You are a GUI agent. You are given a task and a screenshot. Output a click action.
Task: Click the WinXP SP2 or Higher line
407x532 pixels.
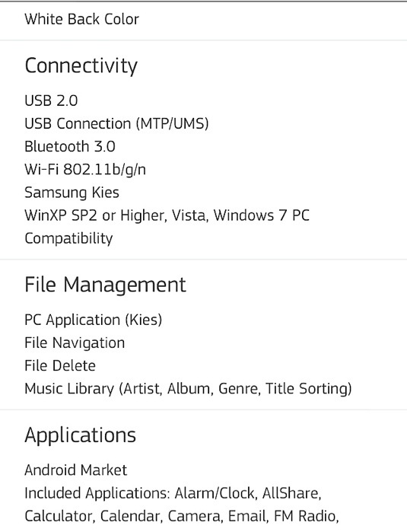tap(167, 215)
